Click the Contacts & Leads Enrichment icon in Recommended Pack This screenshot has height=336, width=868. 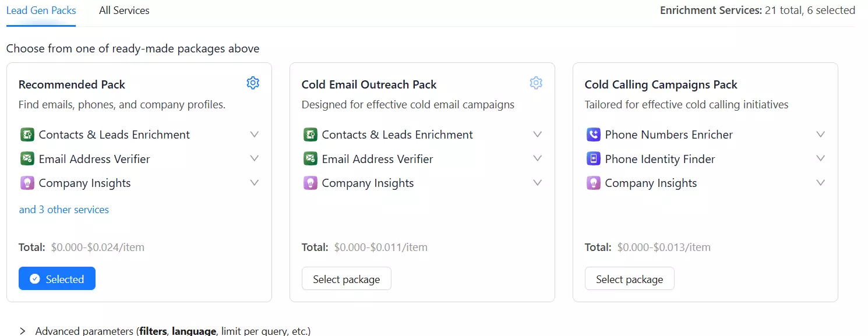pyautogui.click(x=27, y=134)
